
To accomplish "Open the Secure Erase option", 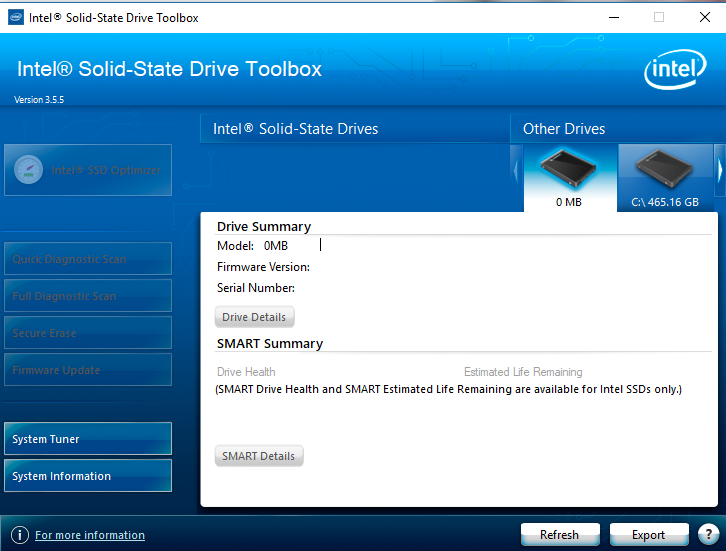I will pyautogui.click(x=88, y=333).
